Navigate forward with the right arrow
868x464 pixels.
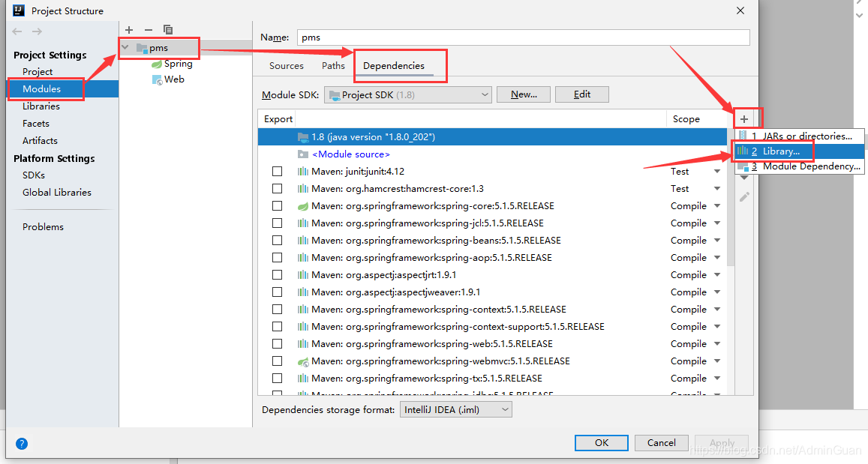coord(37,31)
